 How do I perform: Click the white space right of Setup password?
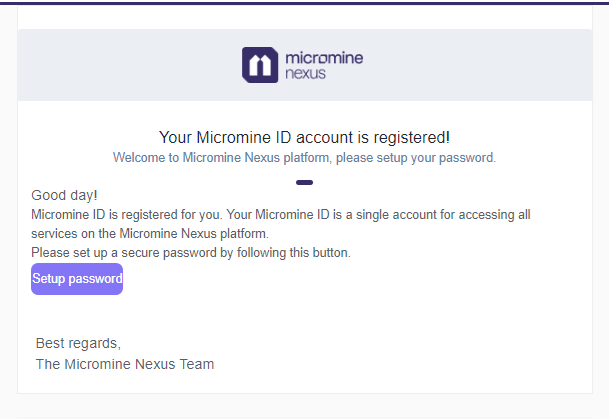(x=350, y=280)
